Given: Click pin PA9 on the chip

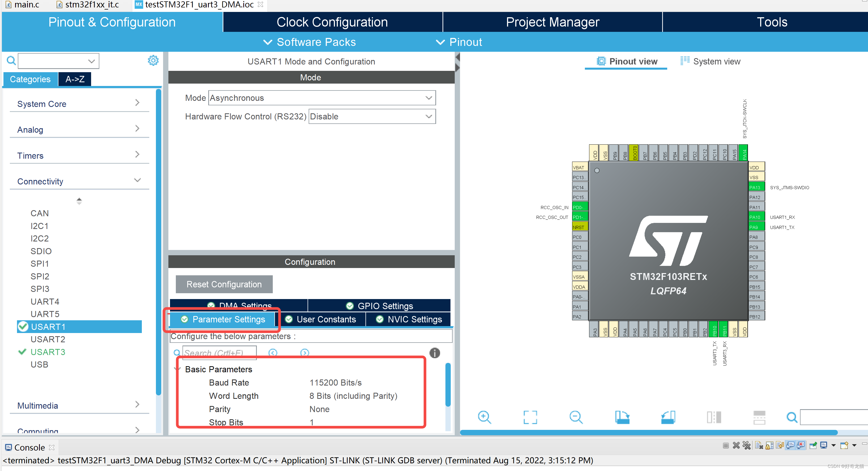Looking at the screenshot, I should (756, 227).
